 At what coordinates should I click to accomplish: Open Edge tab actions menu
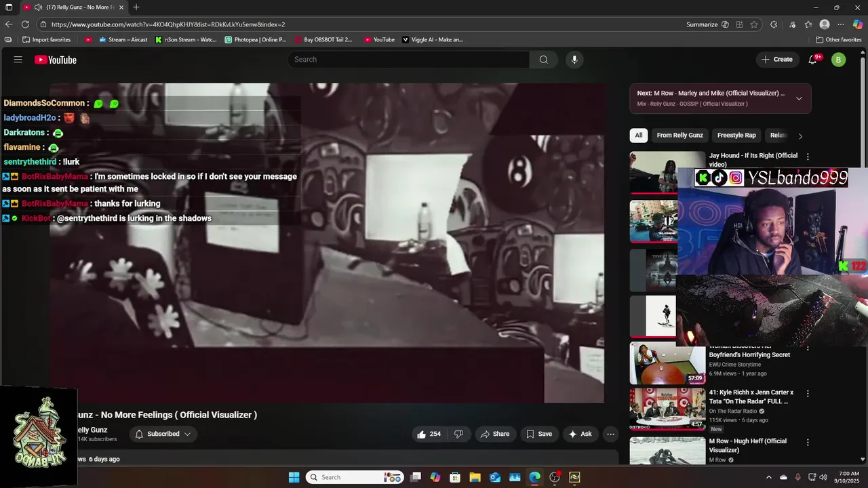(9, 7)
